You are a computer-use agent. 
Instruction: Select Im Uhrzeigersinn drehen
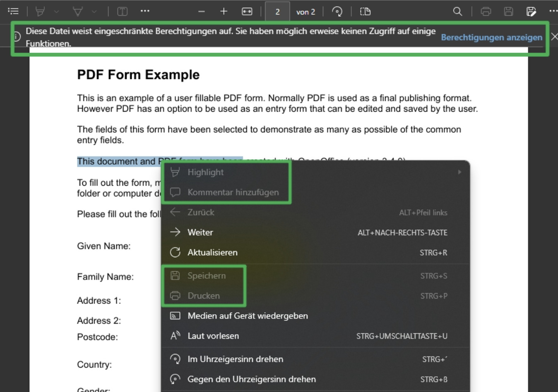point(235,359)
